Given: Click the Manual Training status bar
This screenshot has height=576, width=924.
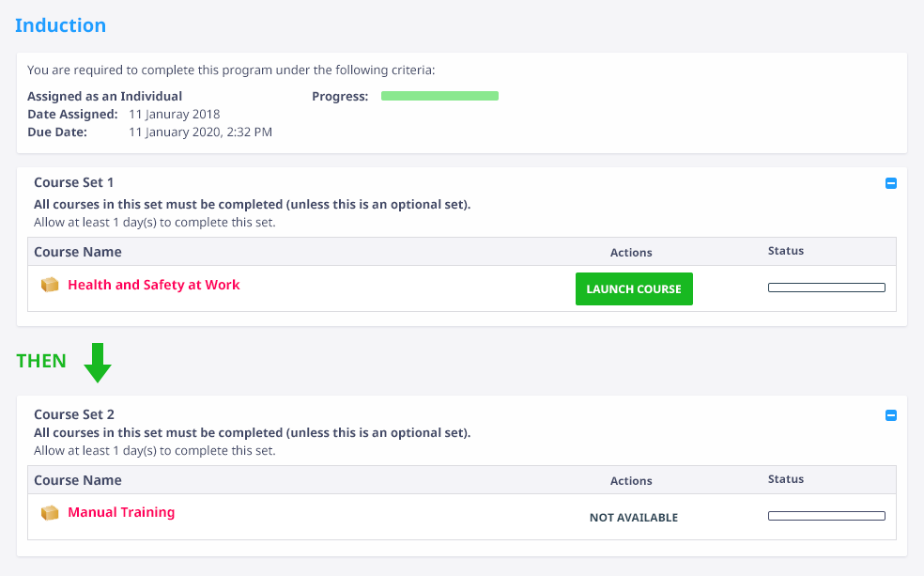Looking at the screenshot, I should [826, 516].
